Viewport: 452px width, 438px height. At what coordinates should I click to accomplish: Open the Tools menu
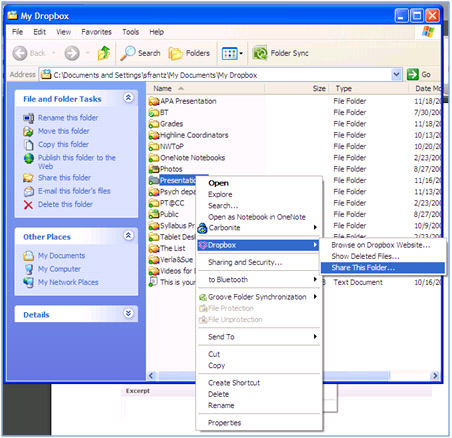(130, 32)
